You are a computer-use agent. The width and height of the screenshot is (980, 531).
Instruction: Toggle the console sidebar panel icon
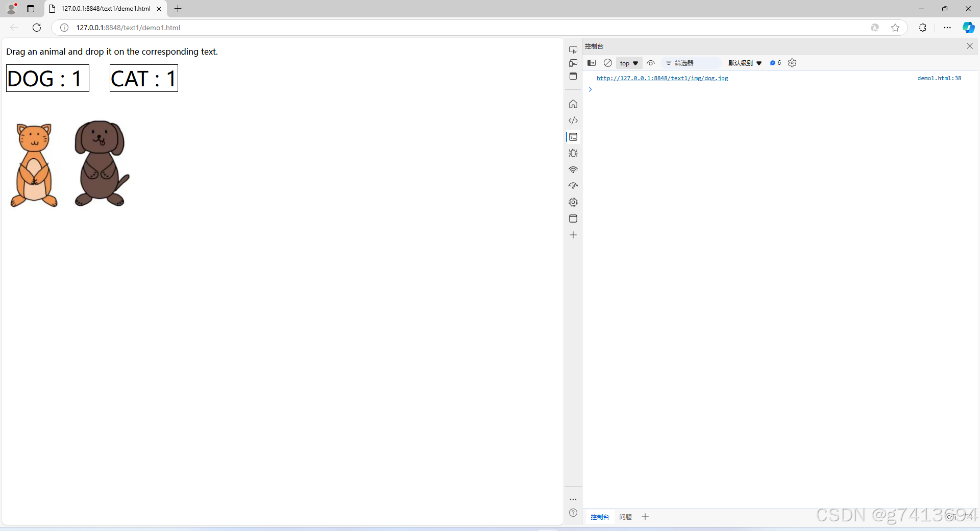pos(592,63)
